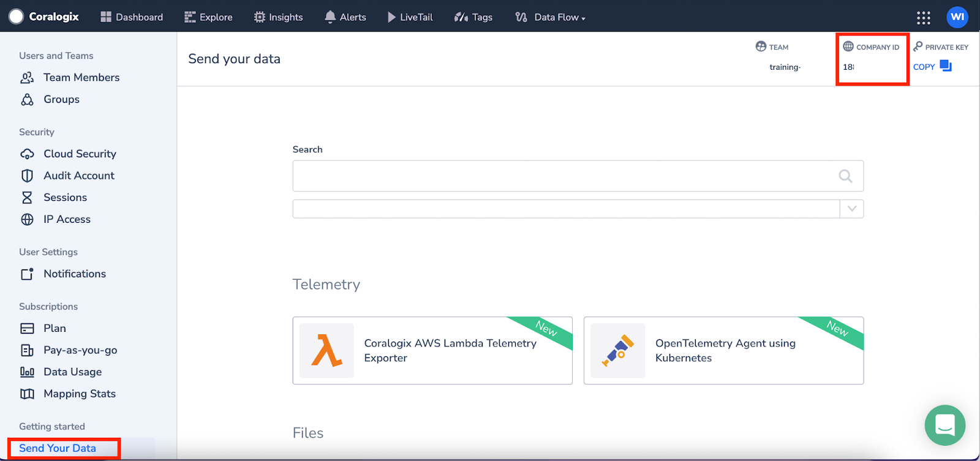View Sessions settings
980x461 pixels.
click(x=65, y=198)
